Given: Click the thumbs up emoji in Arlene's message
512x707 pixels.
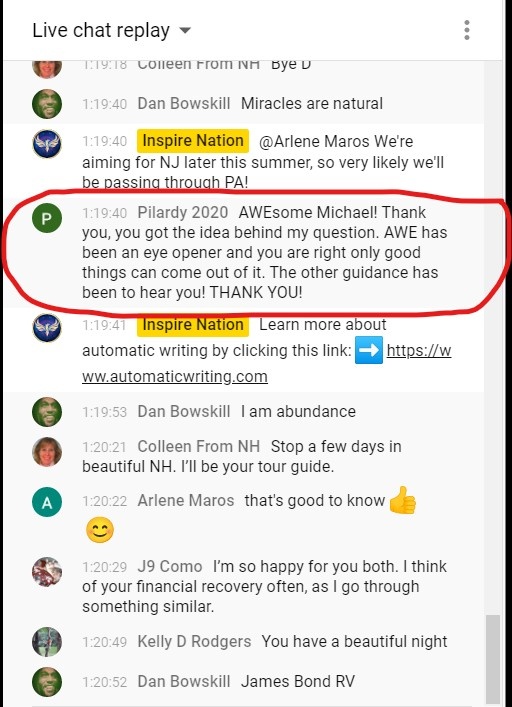Looking at the screenshot, I should 402,500.
